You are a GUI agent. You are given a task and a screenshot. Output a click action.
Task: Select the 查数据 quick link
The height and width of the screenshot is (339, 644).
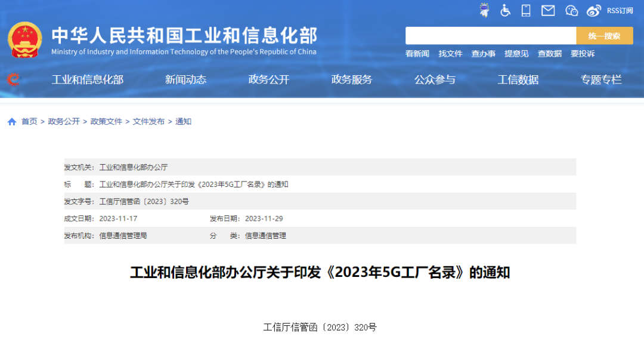tap(549, 54)
